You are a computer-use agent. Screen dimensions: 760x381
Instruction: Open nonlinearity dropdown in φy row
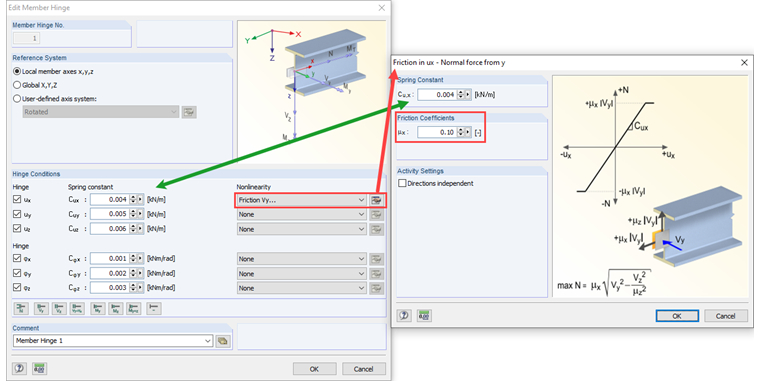tap(301, 273)
